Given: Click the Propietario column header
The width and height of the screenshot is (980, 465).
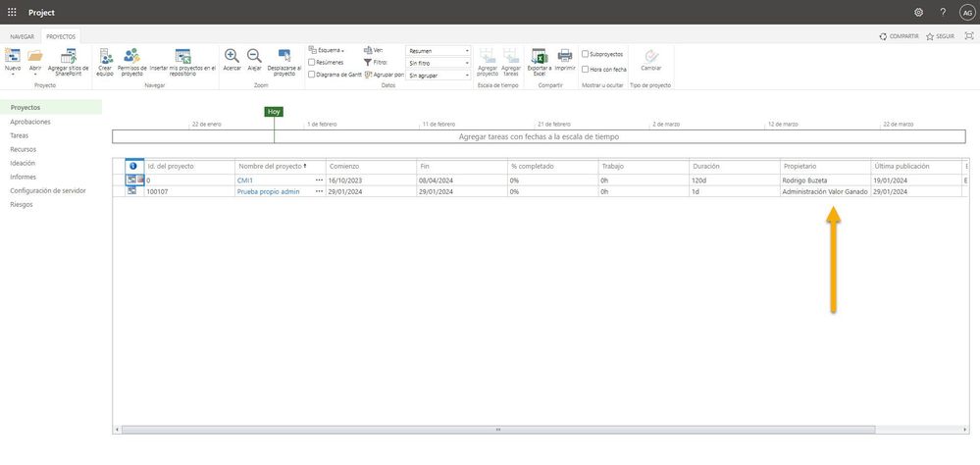Looking at the screenshot, I should click(825, 166).
